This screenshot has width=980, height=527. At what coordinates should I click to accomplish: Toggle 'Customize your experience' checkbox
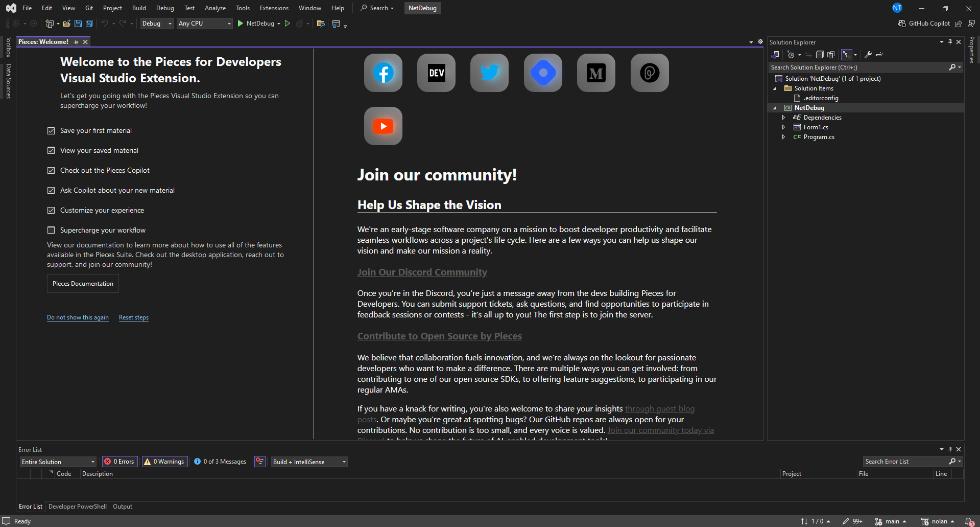[51, 210]
